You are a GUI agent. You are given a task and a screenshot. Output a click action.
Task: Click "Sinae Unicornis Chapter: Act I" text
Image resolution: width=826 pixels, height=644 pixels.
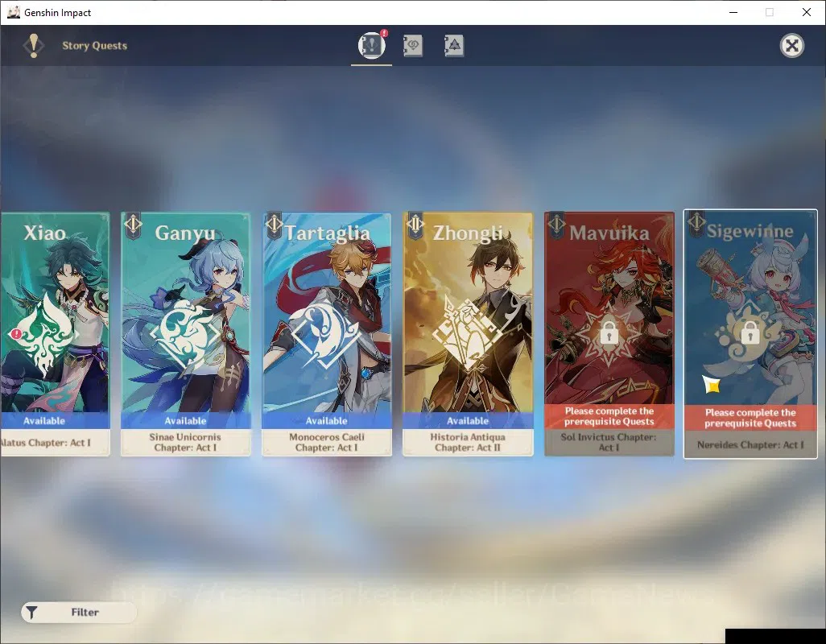185,442
